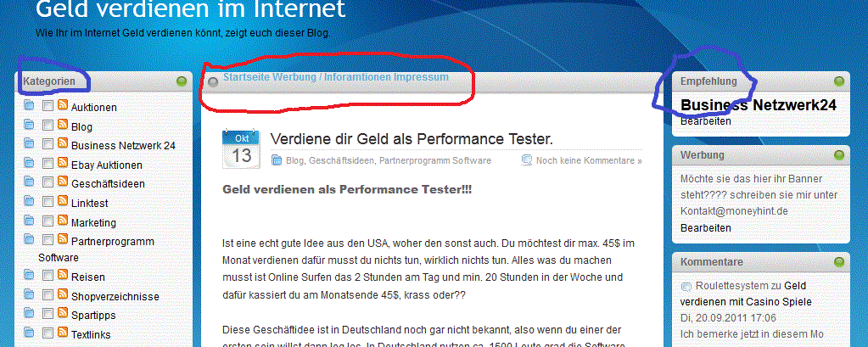
Task: Click the Okt 13 calendar date icon
Action: [241, 148]
